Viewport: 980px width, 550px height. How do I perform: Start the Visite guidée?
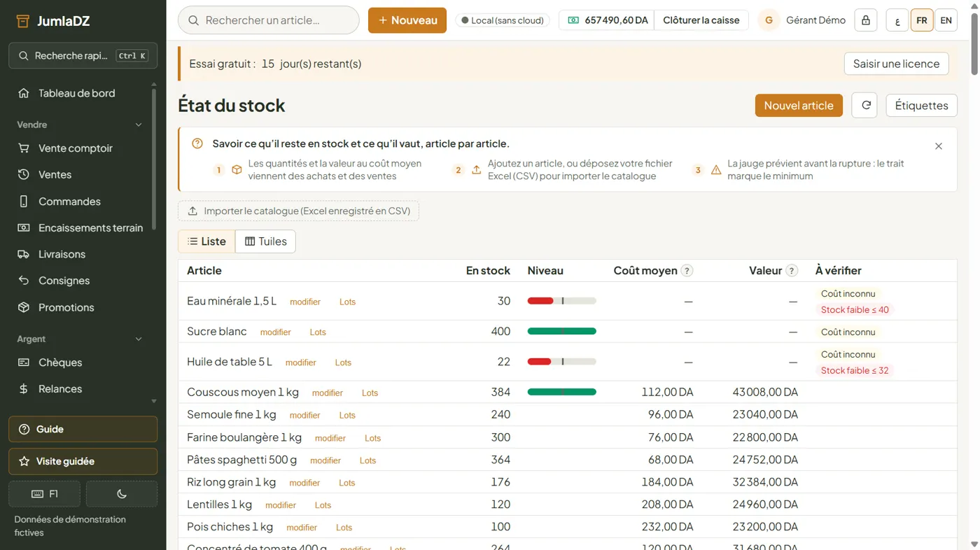point(83,462)
